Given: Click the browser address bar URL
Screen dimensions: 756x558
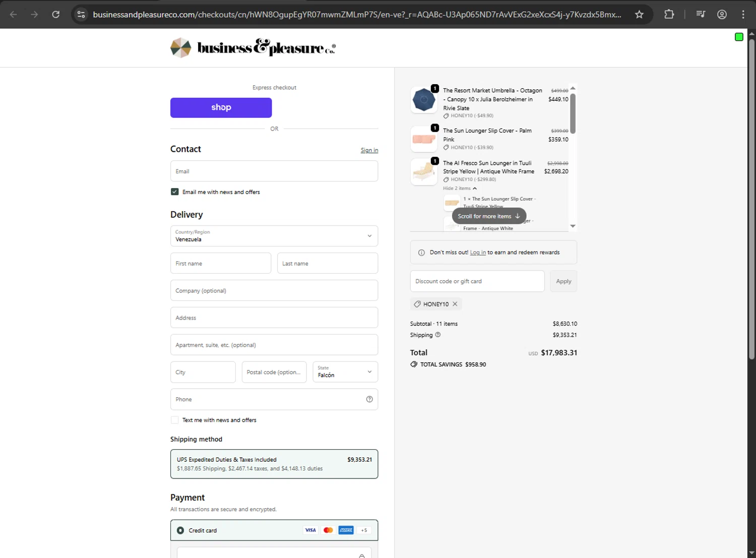Looking at the screenshot, I should pyautogui.click(x=357, y=14).
